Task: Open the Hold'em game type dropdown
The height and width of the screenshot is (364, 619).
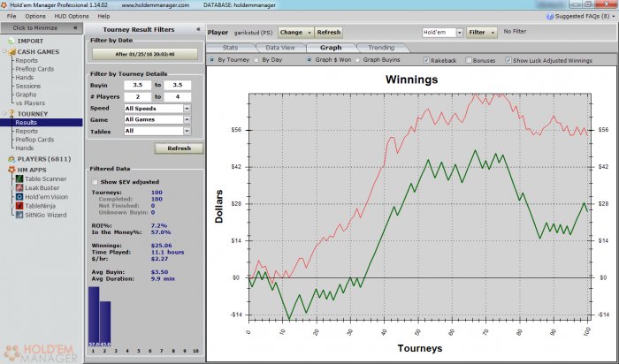Action: coord(459,33)
